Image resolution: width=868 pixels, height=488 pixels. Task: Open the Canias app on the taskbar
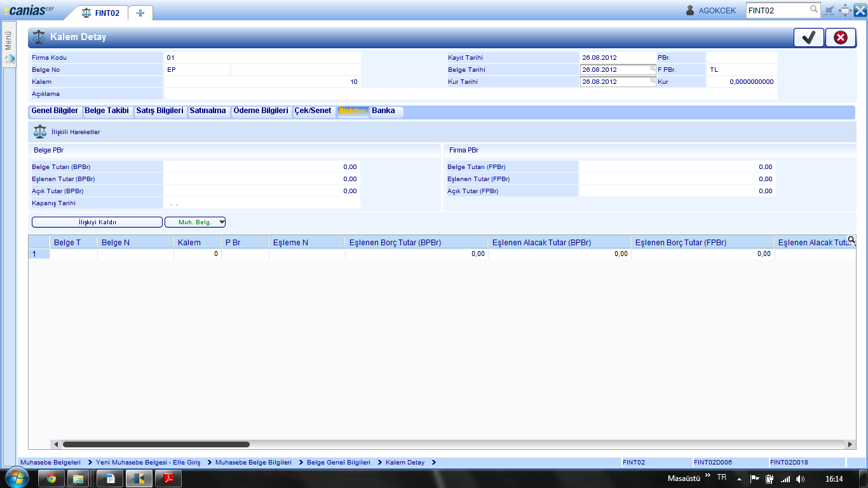139,478
